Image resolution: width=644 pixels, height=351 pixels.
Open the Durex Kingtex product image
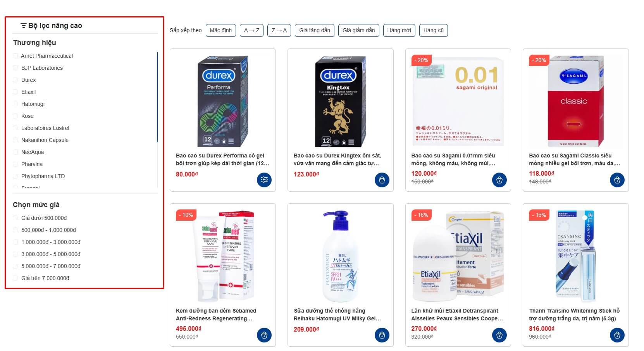pyautogui.click(x=340, y=101)
